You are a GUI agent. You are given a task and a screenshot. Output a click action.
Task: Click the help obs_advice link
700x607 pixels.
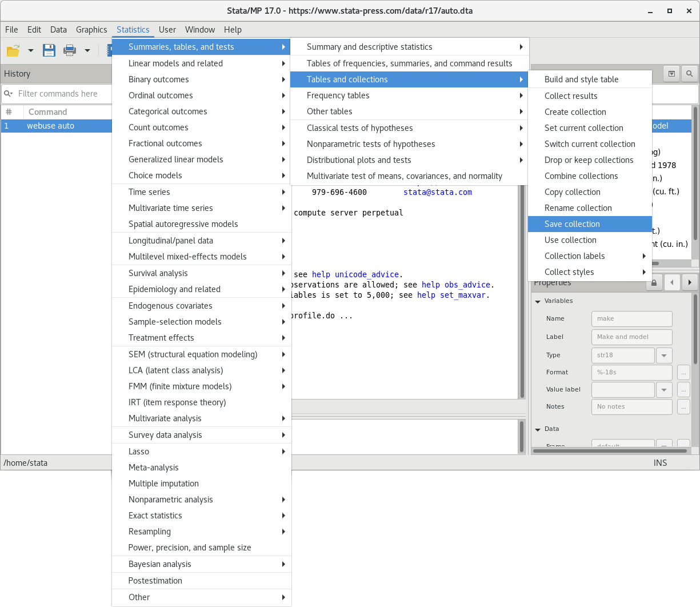click(456, 285)
